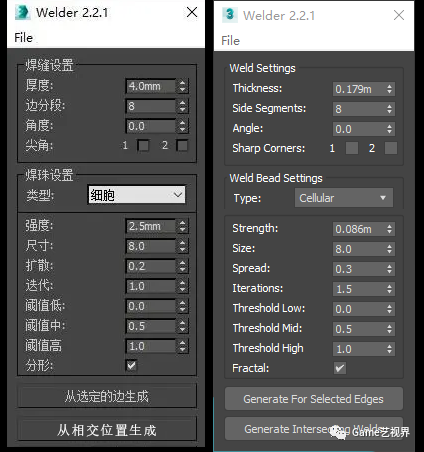The image size is (424, 452).
Task: Tick 尖角 checkbox 2
Action: point(182,145)
